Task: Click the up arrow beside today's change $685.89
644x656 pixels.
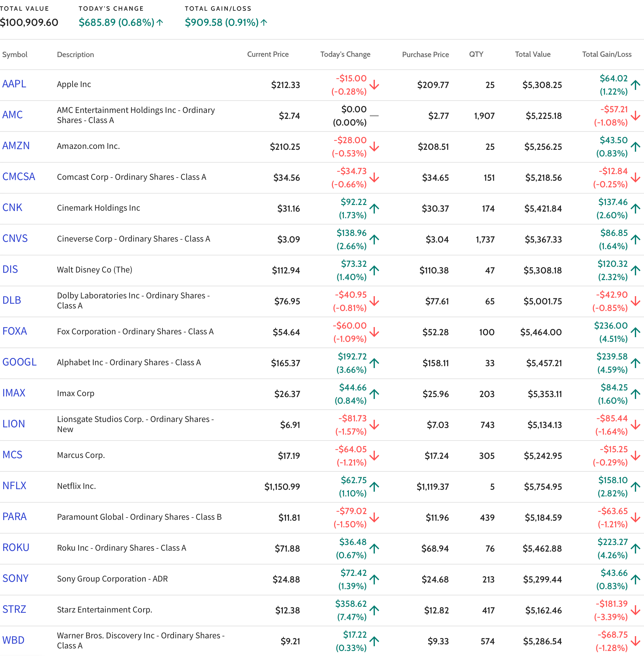Action: pos(160,23)
